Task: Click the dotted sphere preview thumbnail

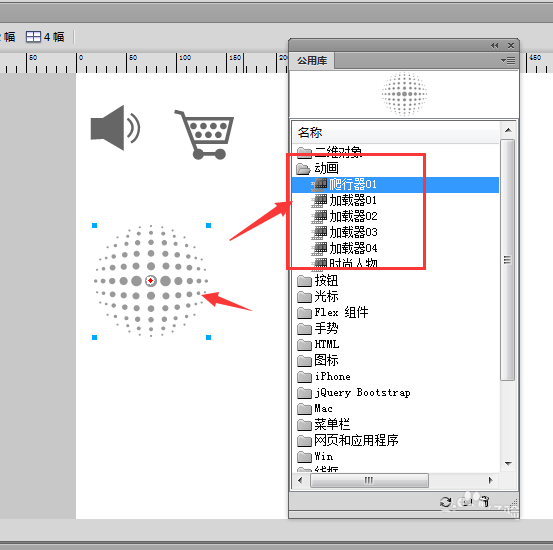Action: pyautogui.click(x=404, y=94)
